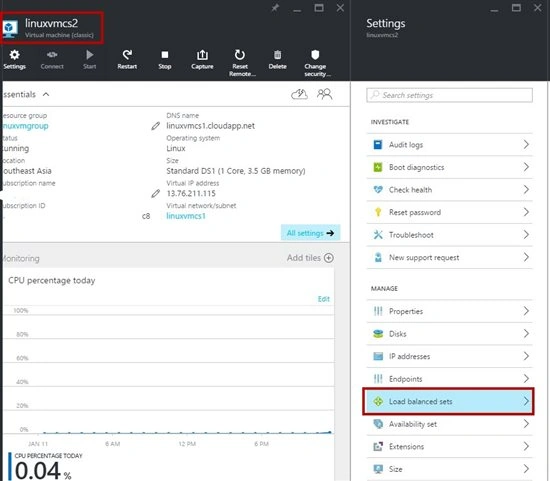Click Standard DS1 size text
Viewport: 550px width, 481px height.
coord(236,171)
